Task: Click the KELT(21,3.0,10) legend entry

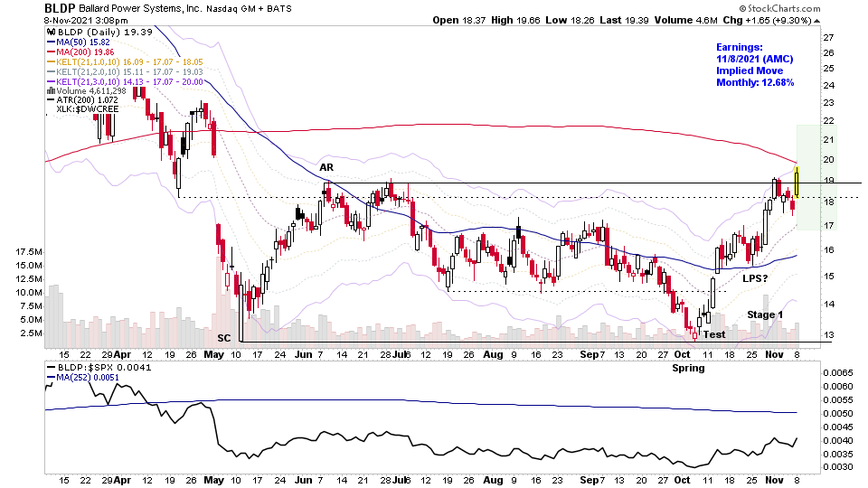Action: [125, 82]
